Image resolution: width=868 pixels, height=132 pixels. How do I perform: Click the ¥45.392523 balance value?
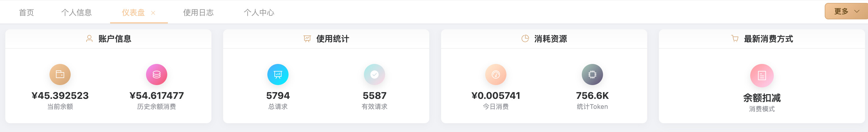60,95
